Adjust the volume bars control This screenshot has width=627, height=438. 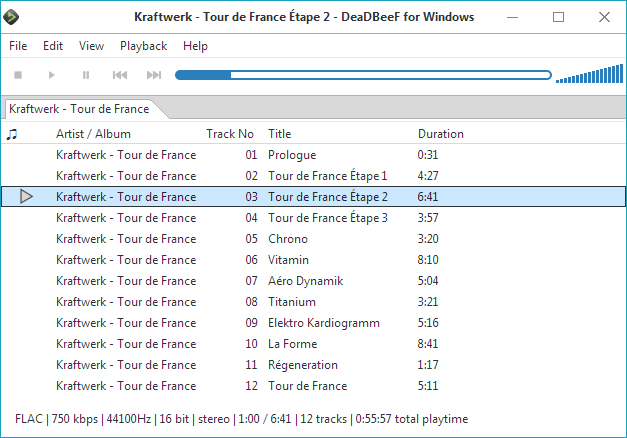tap(588, 75)
